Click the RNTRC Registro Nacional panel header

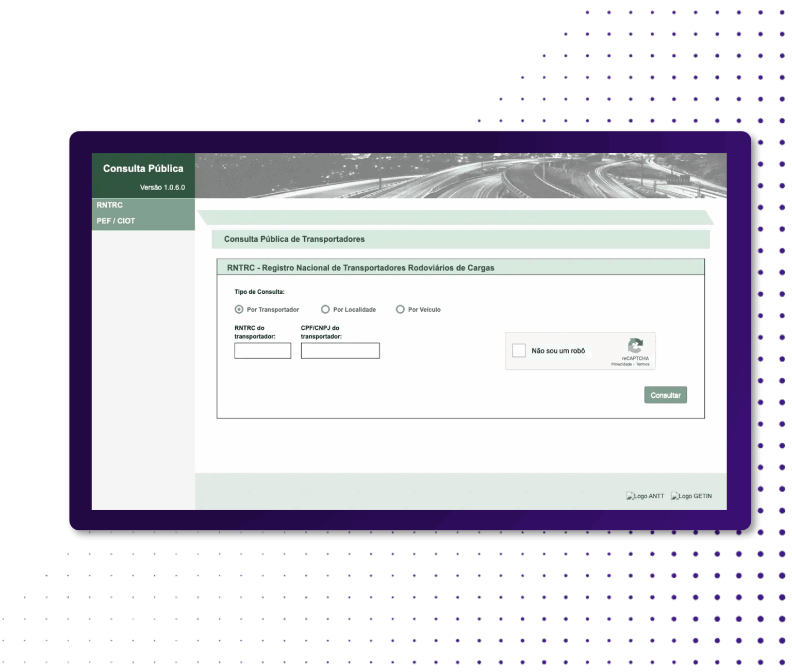(x=360, y=268)
